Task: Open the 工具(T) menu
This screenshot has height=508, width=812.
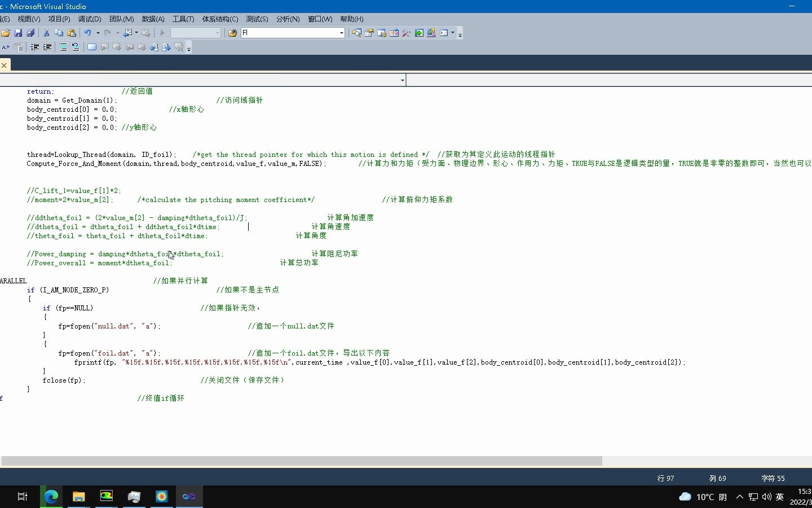Action: point(183,19)
